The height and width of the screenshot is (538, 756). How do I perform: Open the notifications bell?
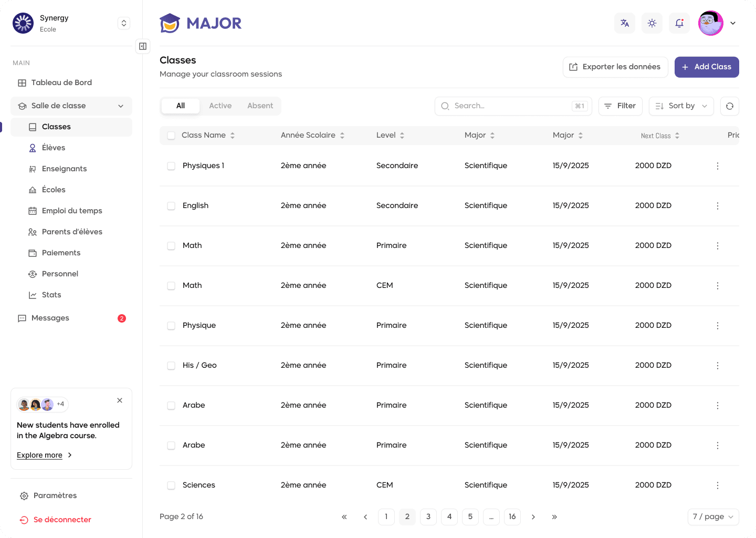pyautogui.click(x=679, y=23)
